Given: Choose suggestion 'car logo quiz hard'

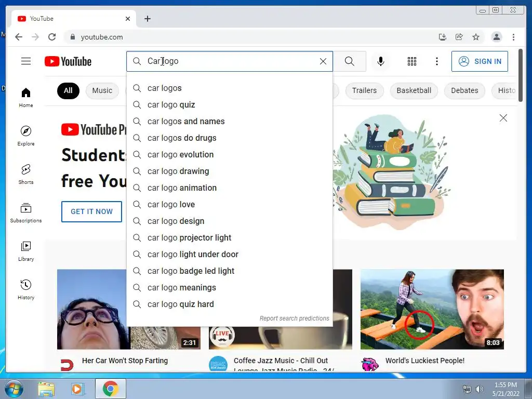Looking at the screenshot, I should coord(230,304).
